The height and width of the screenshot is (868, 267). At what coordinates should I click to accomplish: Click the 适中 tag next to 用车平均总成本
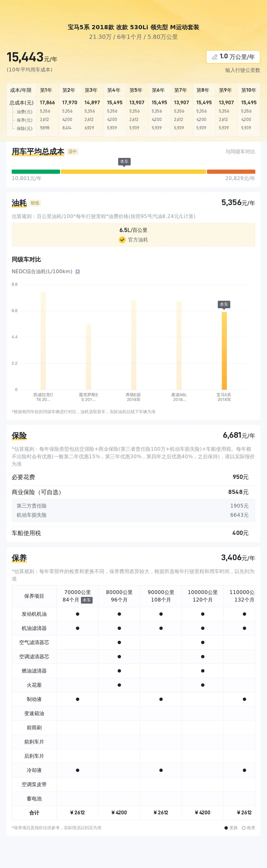point(72,152)
